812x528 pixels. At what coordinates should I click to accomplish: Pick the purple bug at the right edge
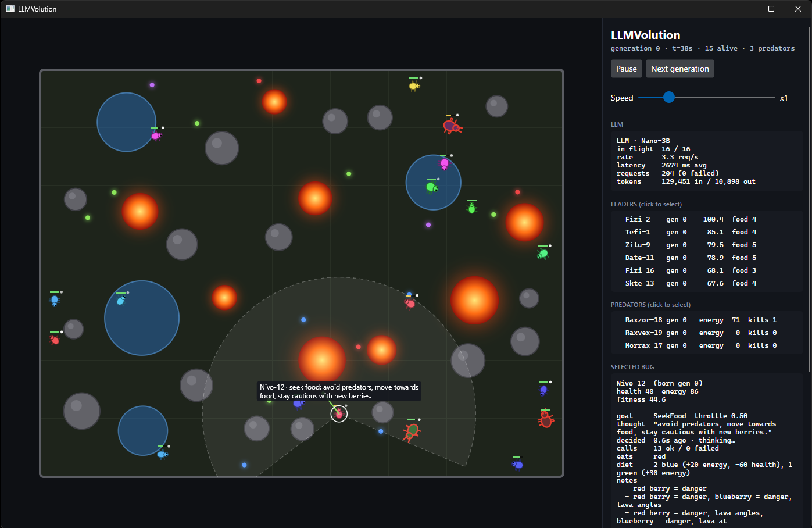click(x=543, y=390)
